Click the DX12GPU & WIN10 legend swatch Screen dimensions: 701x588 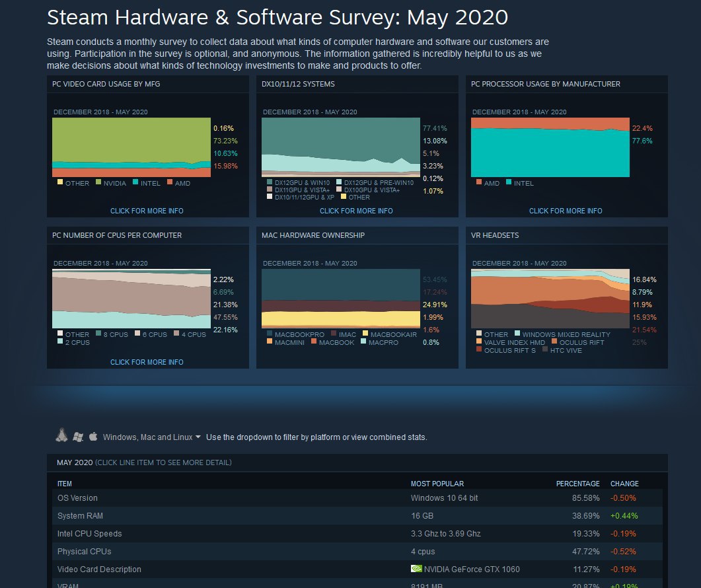tap(270, 182)
